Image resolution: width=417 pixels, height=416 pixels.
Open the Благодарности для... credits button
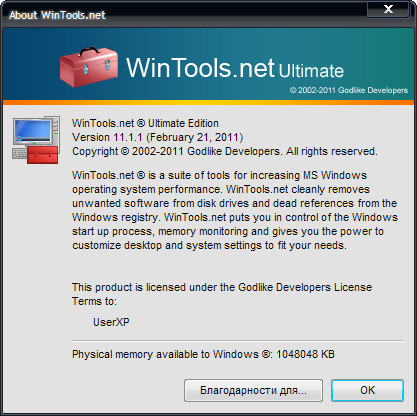253,390
